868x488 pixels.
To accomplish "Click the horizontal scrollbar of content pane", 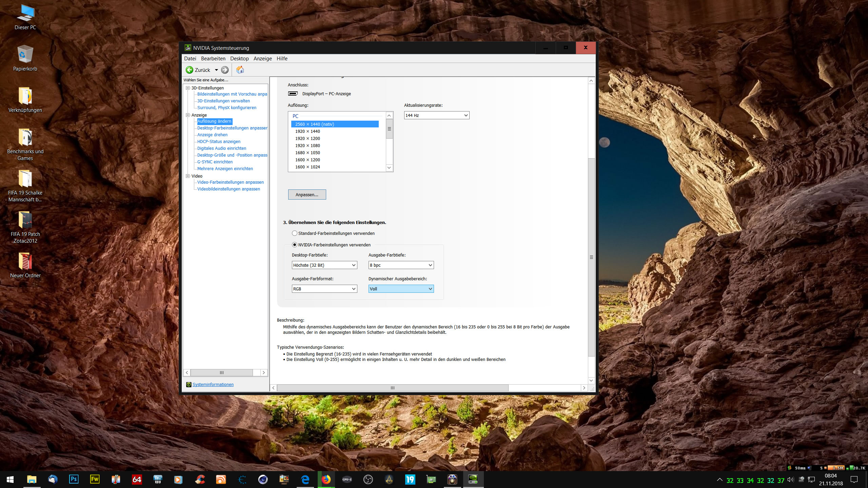I will coord(392,388).
